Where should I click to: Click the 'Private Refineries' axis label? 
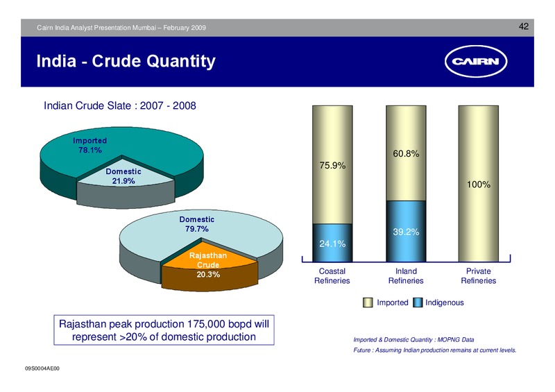click(x=479, y=276)
